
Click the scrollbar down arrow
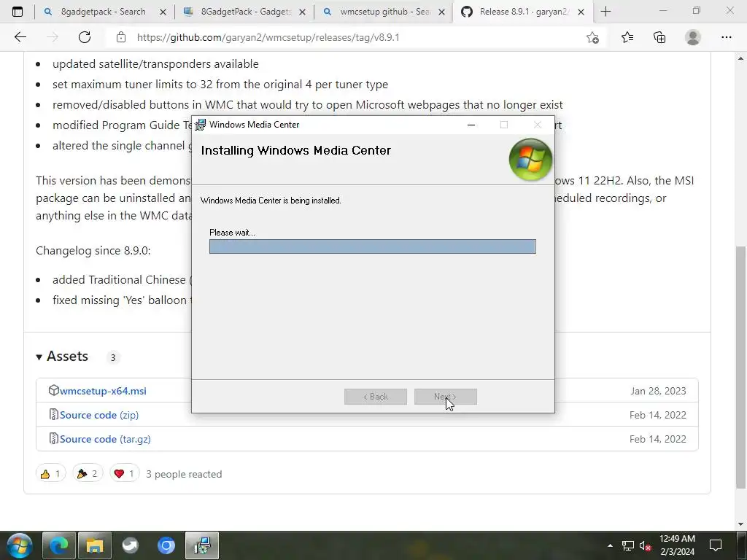[740, 524]
